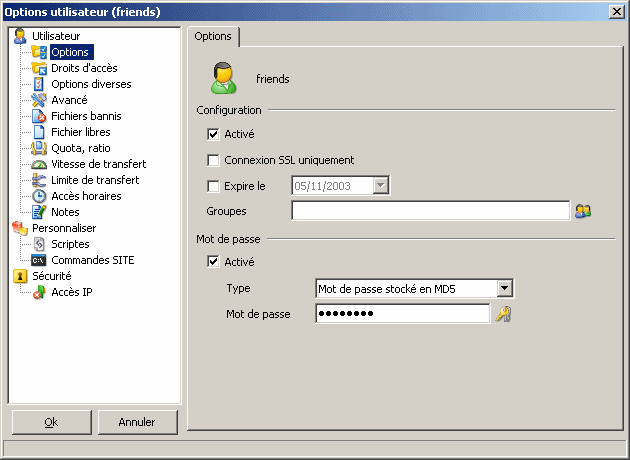The image size is (630, 460).
Task: Open Vitesse de transfert settings
Action: (x=99, y=164)
